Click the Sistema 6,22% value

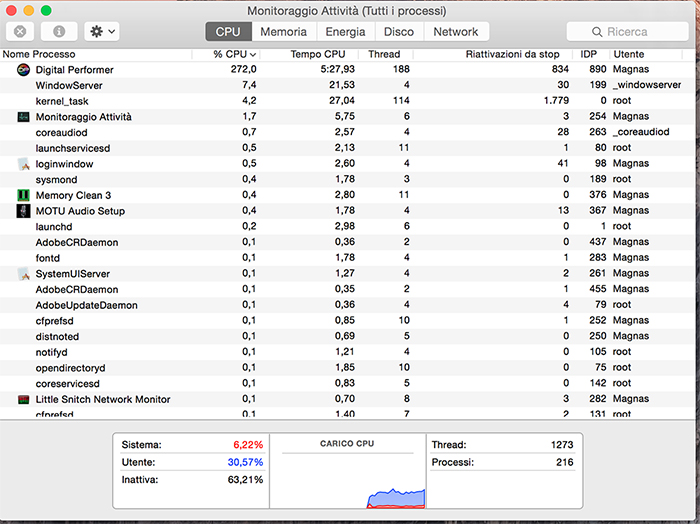[248, 445]
